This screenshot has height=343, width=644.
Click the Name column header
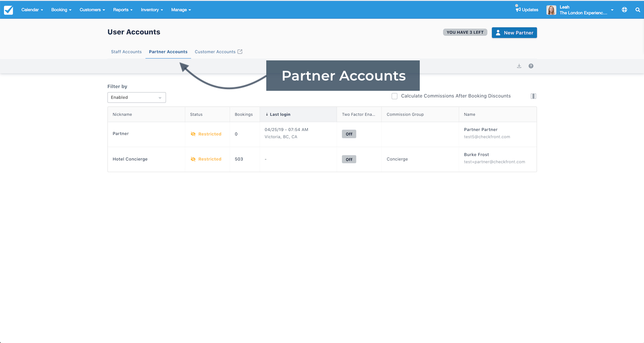click(498, 114)
